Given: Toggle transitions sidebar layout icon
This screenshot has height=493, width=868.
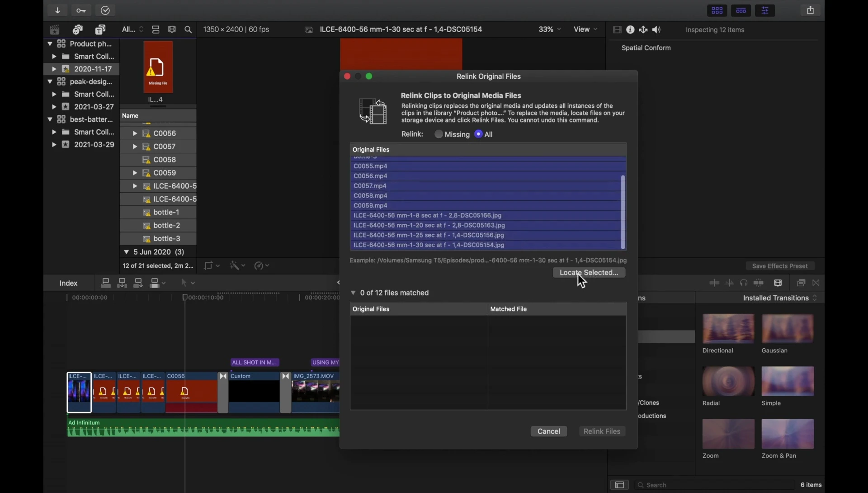Looking at the screenshot, I should pos(619,486).
